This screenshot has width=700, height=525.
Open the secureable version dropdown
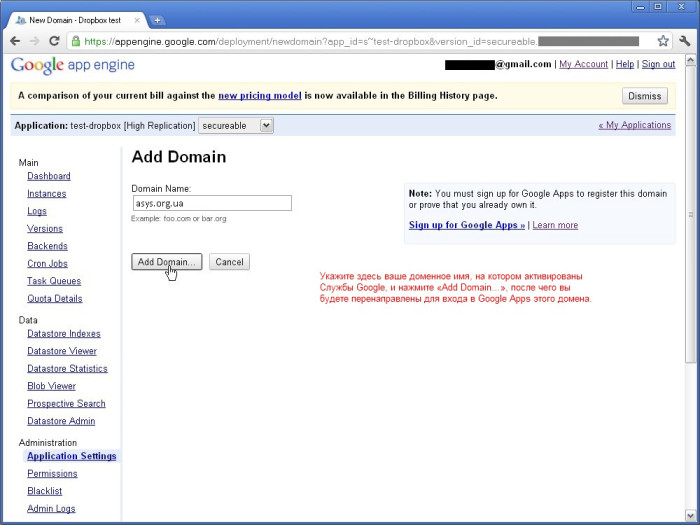[x=236, y=125]
